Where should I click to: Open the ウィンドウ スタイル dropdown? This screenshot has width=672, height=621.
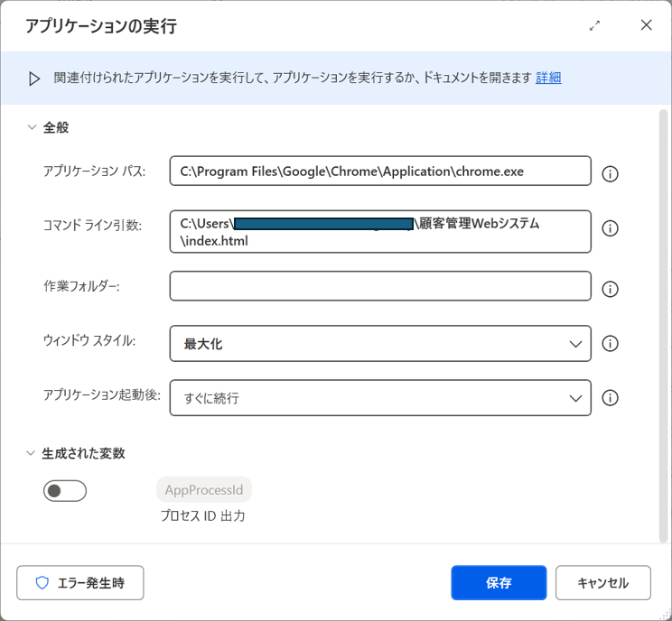pyautogui.click(x=379, y=344)
